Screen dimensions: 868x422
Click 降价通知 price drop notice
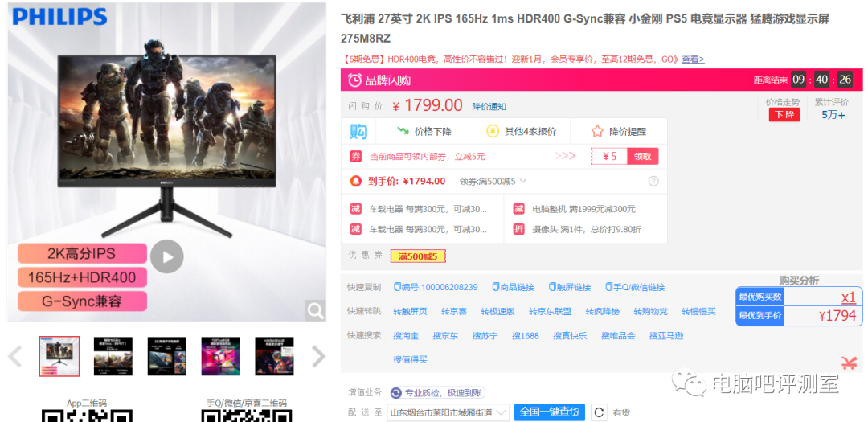(x=489, y=106)
